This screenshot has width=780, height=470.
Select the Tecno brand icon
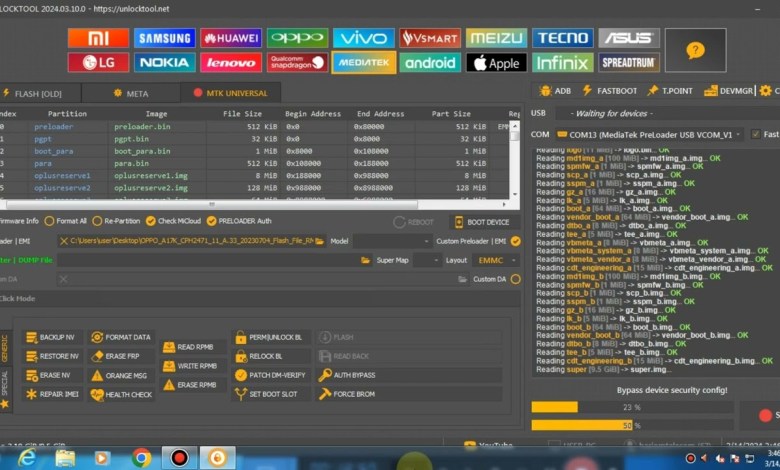(563, 38)
